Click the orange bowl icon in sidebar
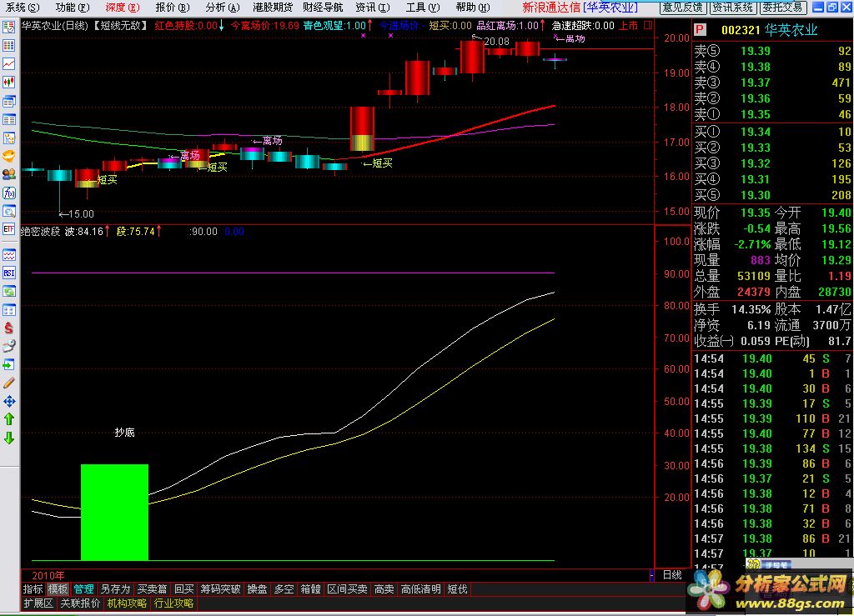The height and width of the screenshot is (616, 854). [8, 156]
